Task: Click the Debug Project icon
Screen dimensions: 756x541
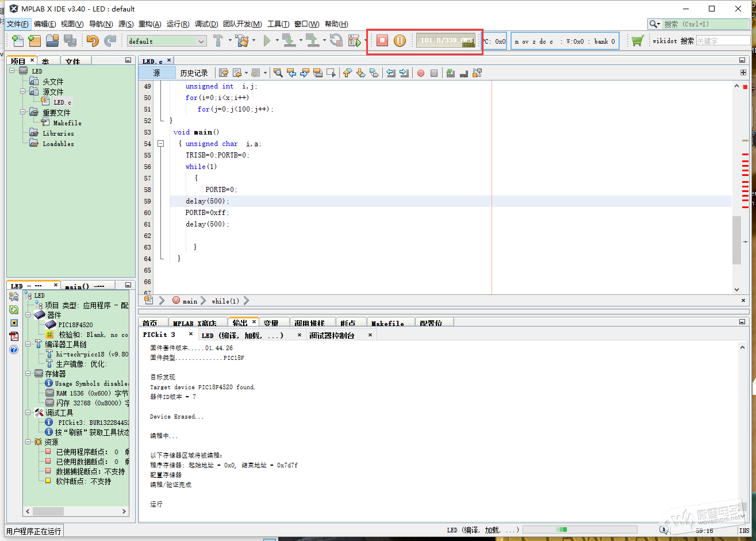Action: pyautogui.click(x=355, y=41)
